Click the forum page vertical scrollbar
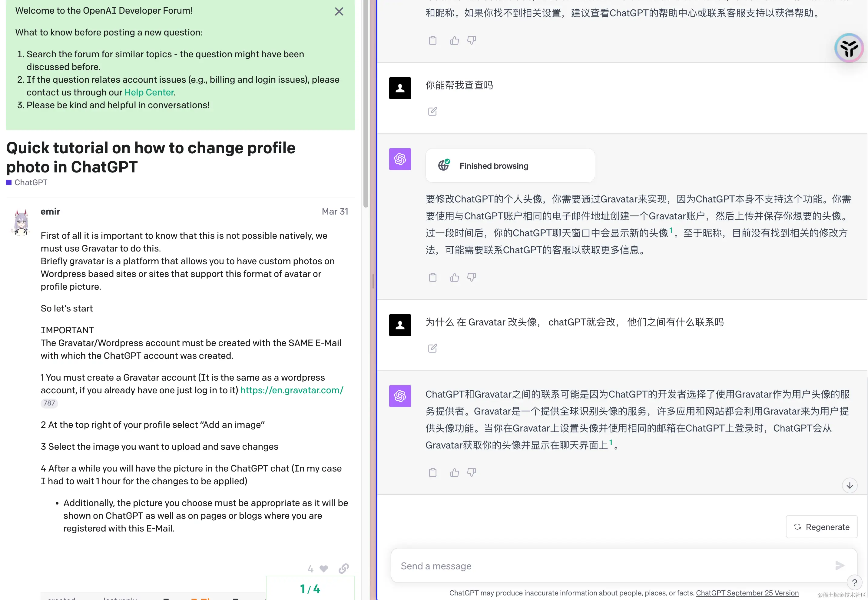This screenshot has height=600, width=868. coord(366,103)
